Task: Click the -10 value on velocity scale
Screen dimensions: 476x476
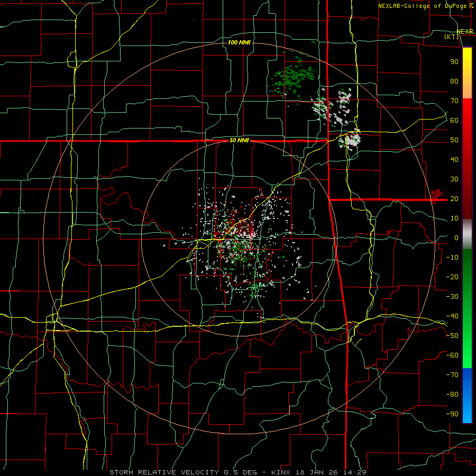Action: pyautogui.click(x=452, y=258)
